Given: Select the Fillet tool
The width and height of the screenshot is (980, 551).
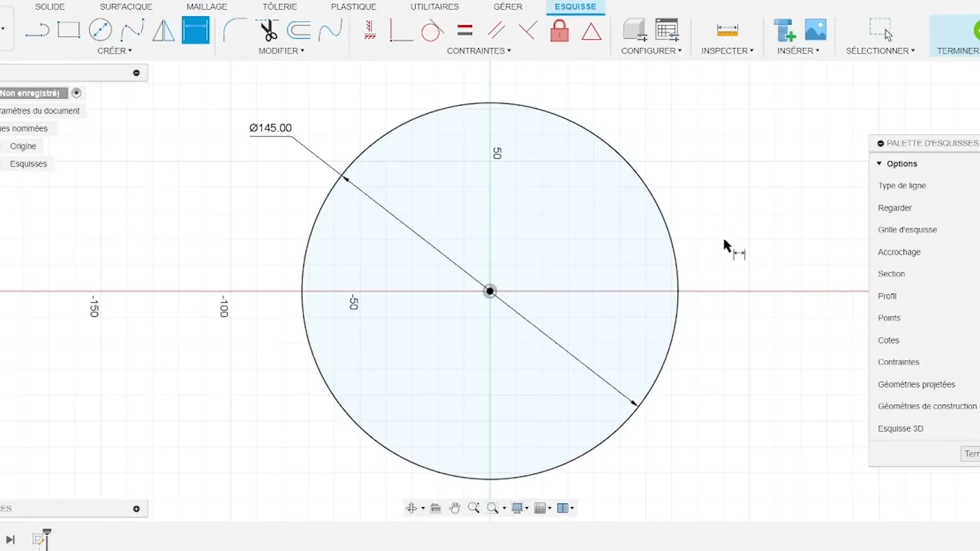Looking at the screenshot, I should point(235,30).
